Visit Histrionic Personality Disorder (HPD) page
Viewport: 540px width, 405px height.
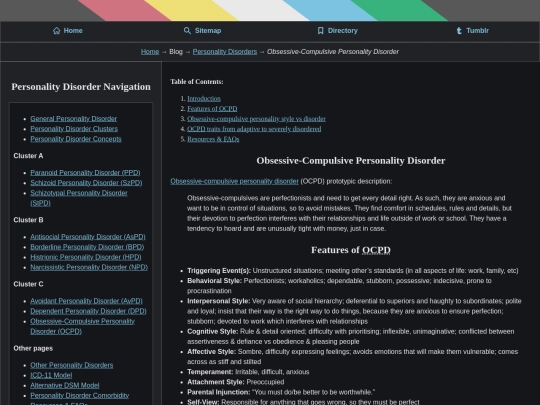pyautogui.click(x=86, y=257)
